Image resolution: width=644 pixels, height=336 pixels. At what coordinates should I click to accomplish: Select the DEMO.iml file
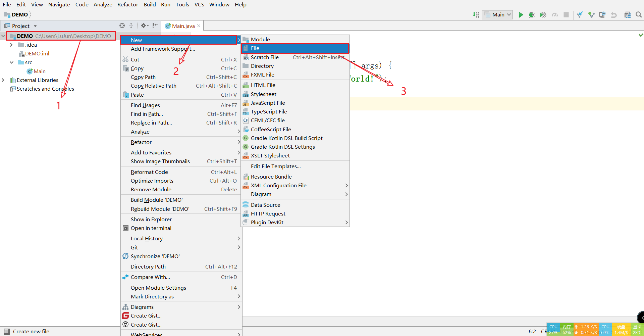coord(34,53)
